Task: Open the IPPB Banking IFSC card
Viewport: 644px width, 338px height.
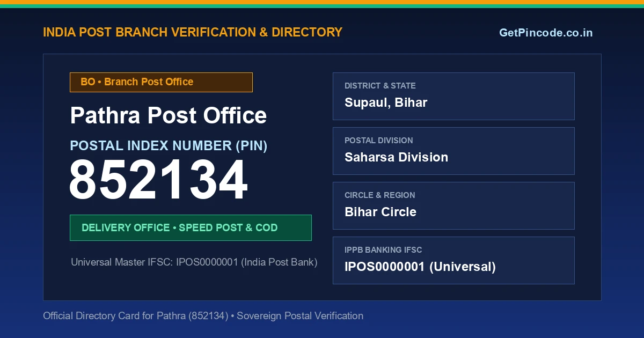Action: [453, 260]
